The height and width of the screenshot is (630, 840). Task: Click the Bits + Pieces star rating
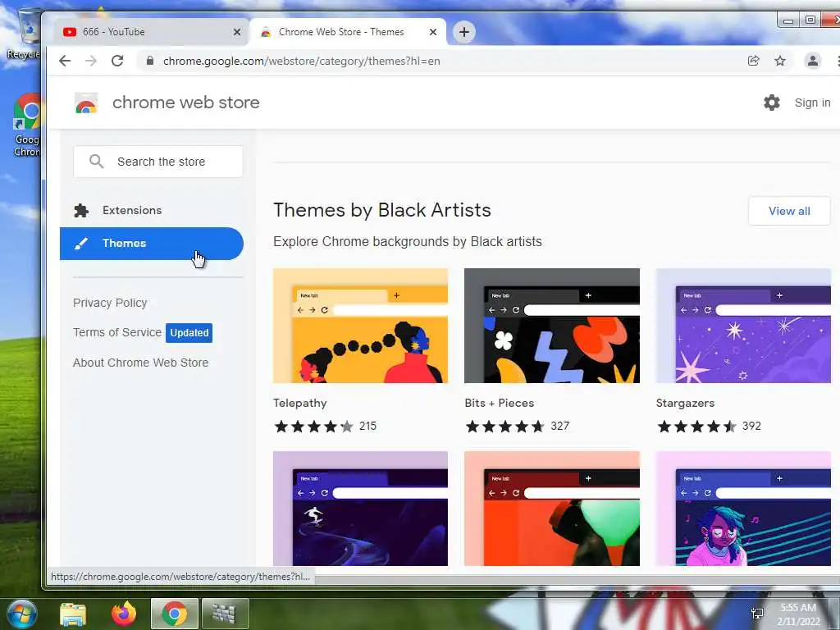(x=505, y=427)
